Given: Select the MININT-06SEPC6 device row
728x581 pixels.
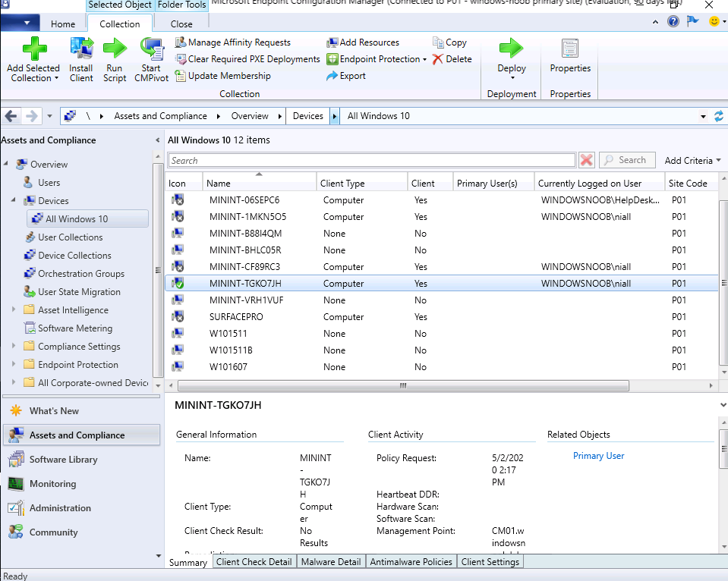Looking at the screenshot, I should [x=442, y=200].
